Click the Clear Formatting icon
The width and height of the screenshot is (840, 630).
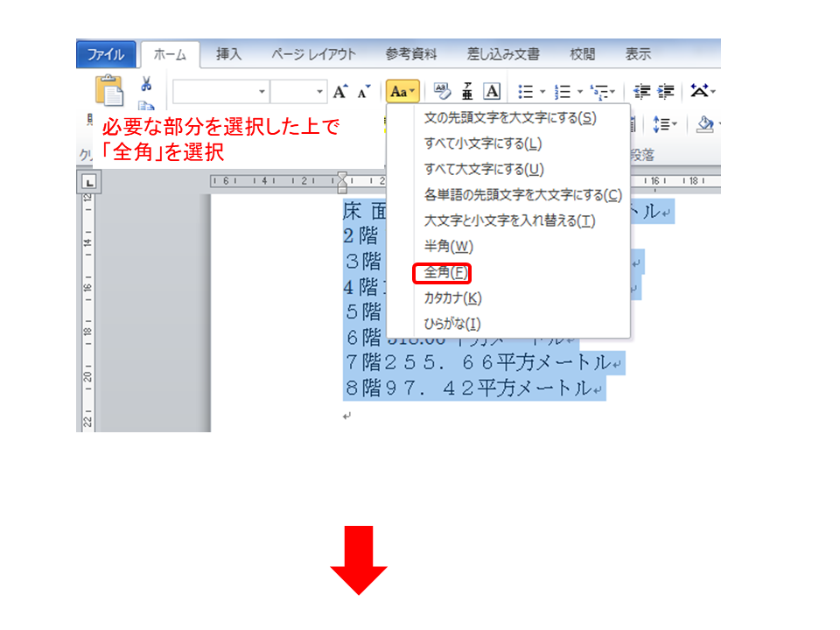click(x=442, y=91)
